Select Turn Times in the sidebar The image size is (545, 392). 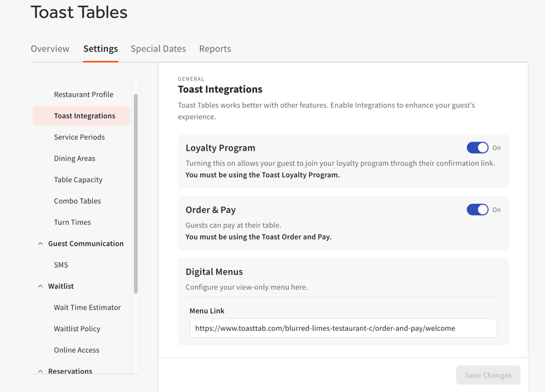point(72,222)
